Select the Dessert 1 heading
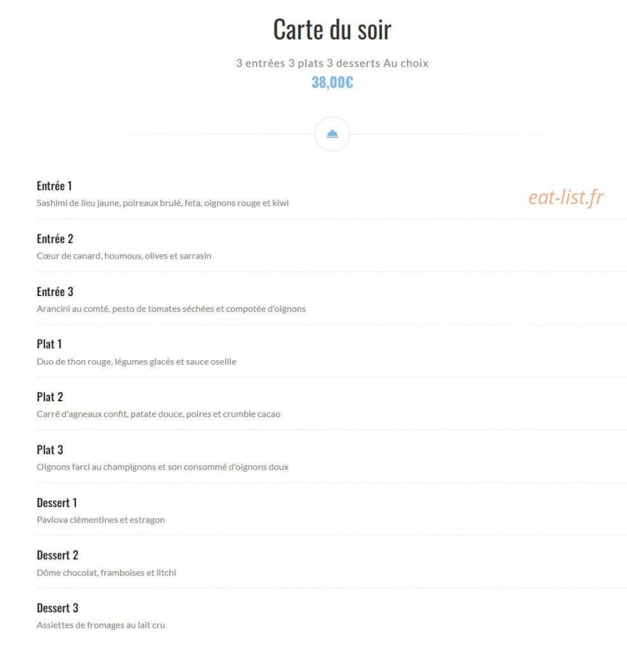 [57, 503]
